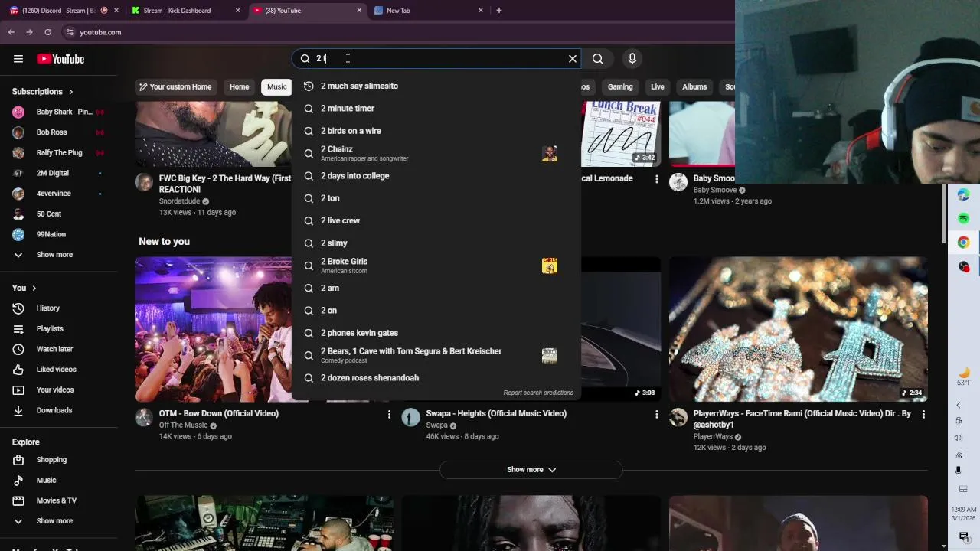Reload the page
The height and width of the screenshot is (551, 980).
coord(47,32)
